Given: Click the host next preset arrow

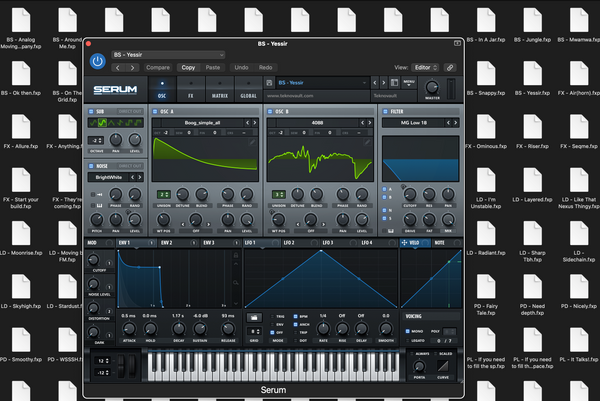Looking at the screenshot, I should (x=132, y=68).
